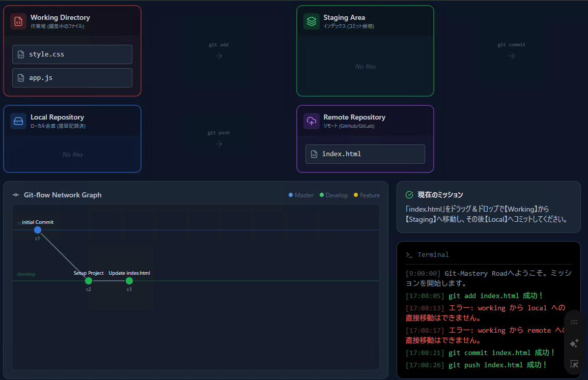The width and height of the screenshot is (588, 380).
Task: Click the git commit arrow
Action: tap(512, 56)
